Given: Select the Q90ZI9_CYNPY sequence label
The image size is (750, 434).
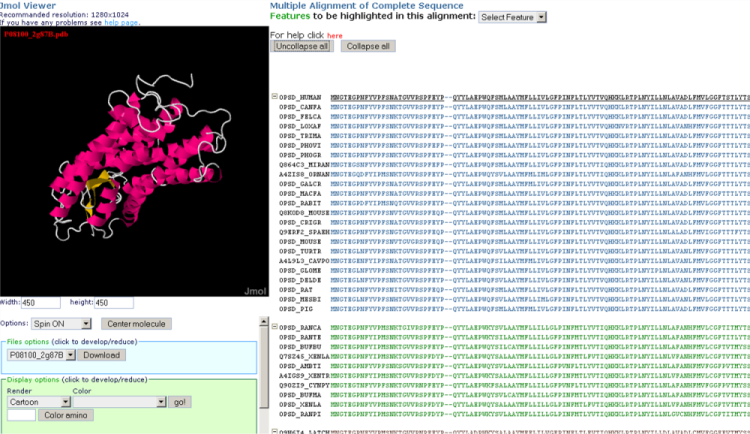Looking at the screenshot, I should click(305, 385).
